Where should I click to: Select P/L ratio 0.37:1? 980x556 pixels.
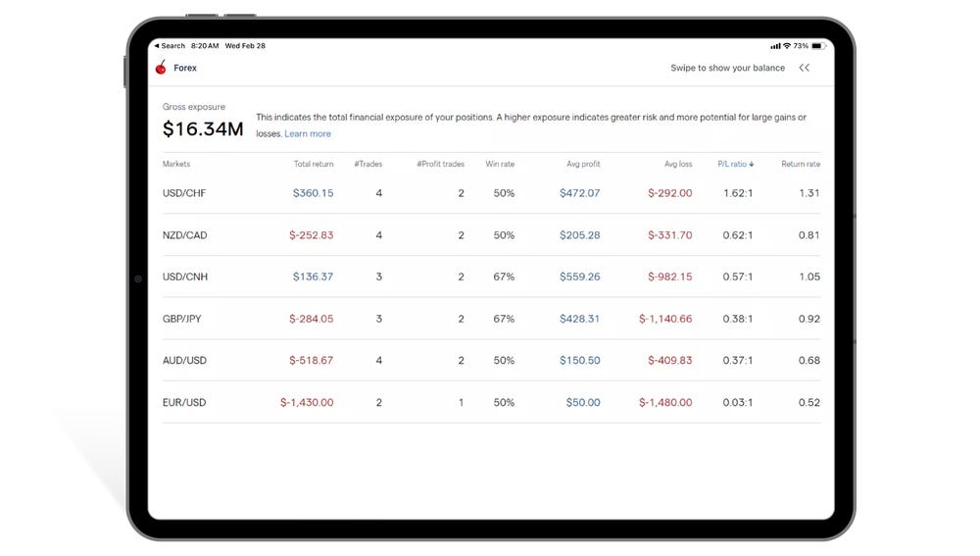point(738,360)
